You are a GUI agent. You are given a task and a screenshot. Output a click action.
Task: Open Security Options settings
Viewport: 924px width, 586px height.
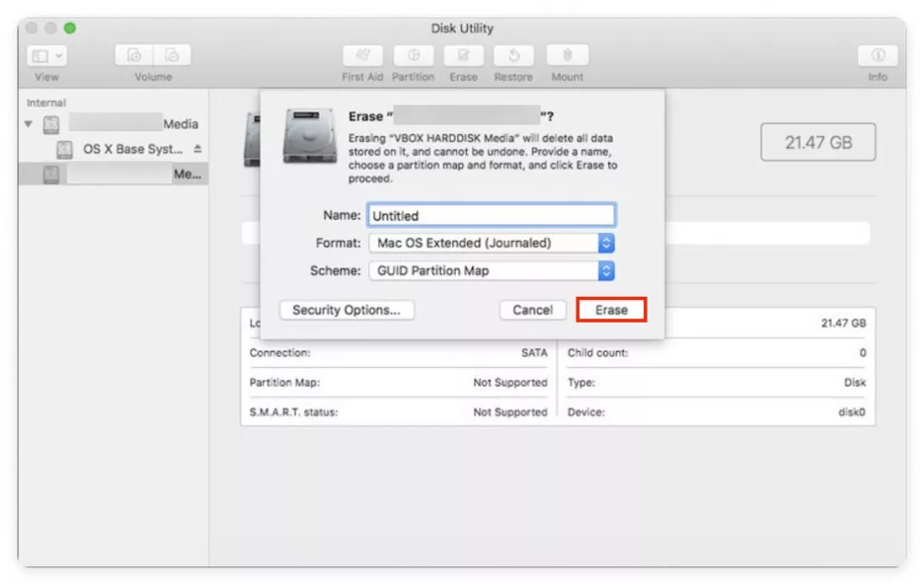point(346,310)
